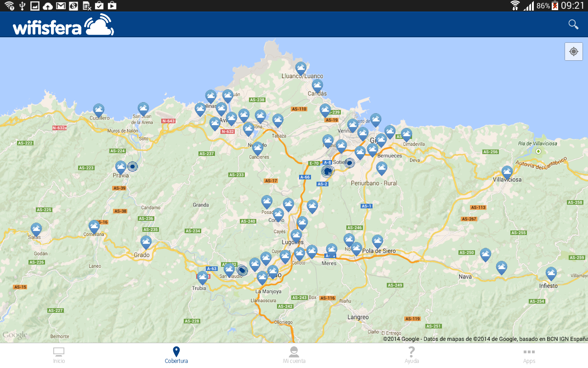Select the wifi marker at Lluanco/Luanco
This screenshot has height=368, width=588.
300,68
